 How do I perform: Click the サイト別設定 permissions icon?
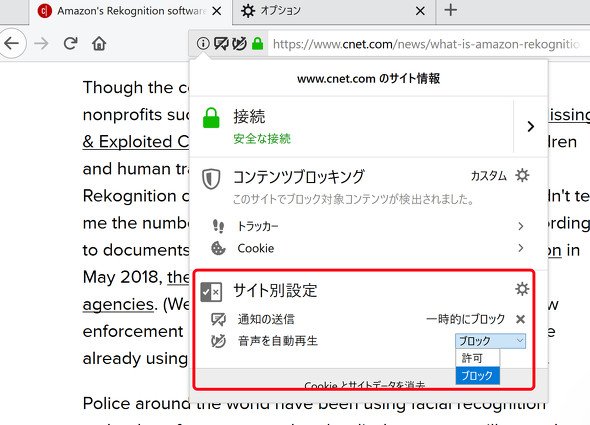(211, 292)
